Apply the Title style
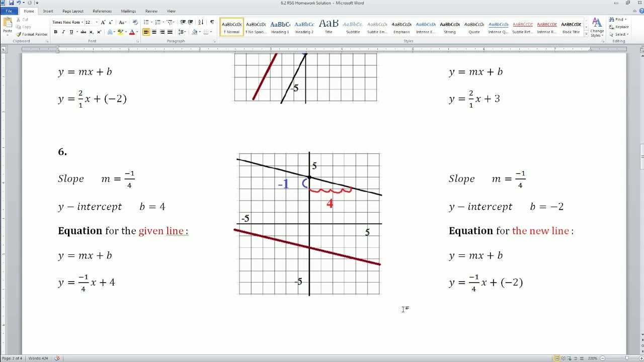The image size is (644, 362). 329,27
